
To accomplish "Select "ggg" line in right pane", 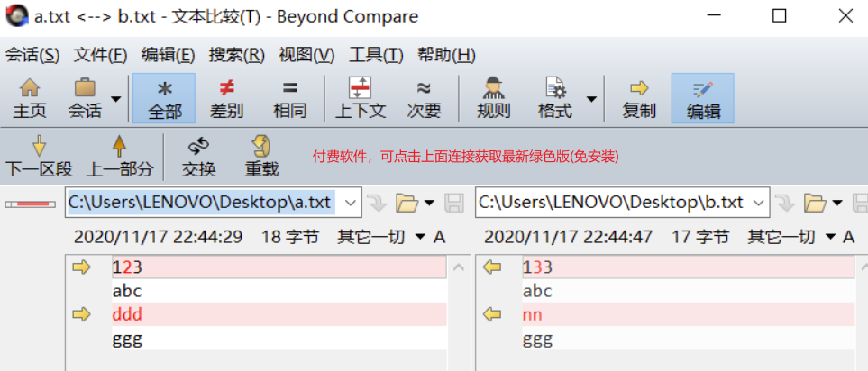I will point(688,339).
